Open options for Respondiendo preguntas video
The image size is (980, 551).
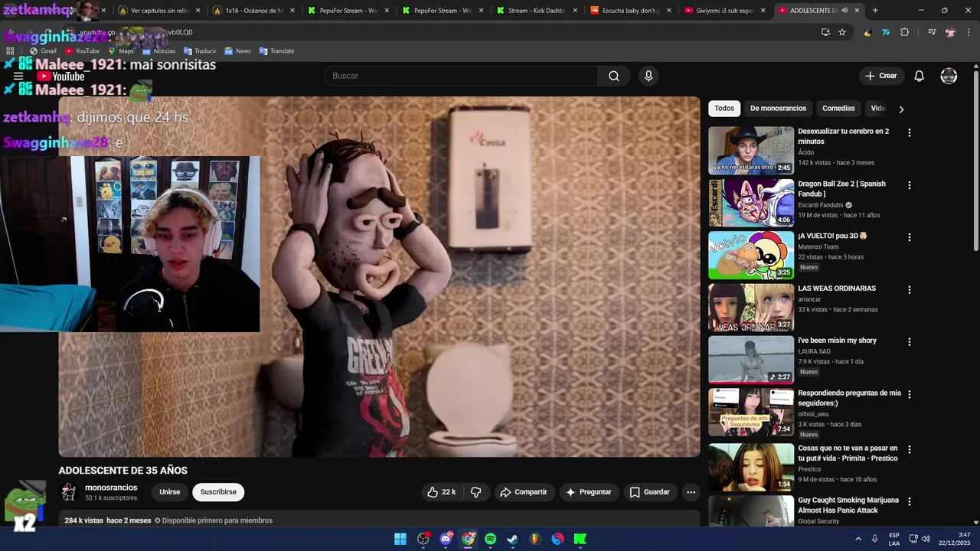coord(910,394)
